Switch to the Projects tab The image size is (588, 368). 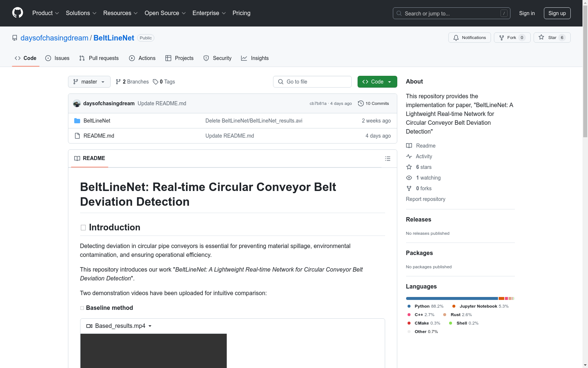pyautogui.click(x=179, y=58)
